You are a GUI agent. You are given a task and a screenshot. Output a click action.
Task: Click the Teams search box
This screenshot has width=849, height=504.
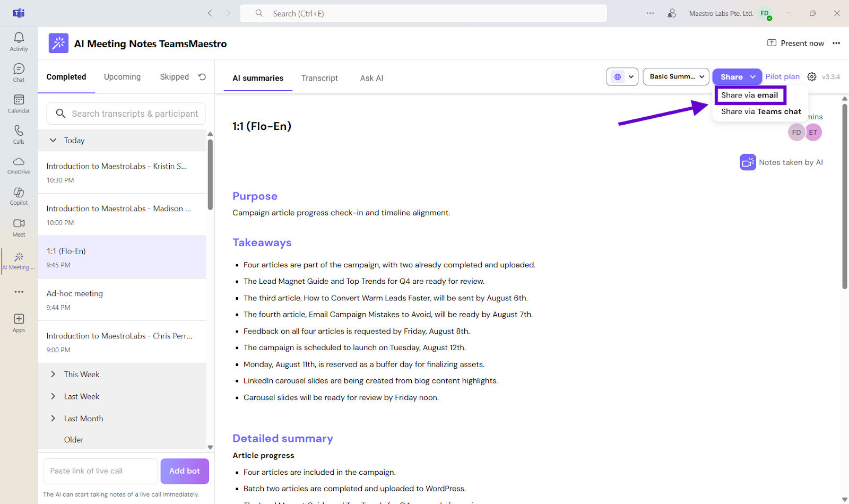point(423,13)
